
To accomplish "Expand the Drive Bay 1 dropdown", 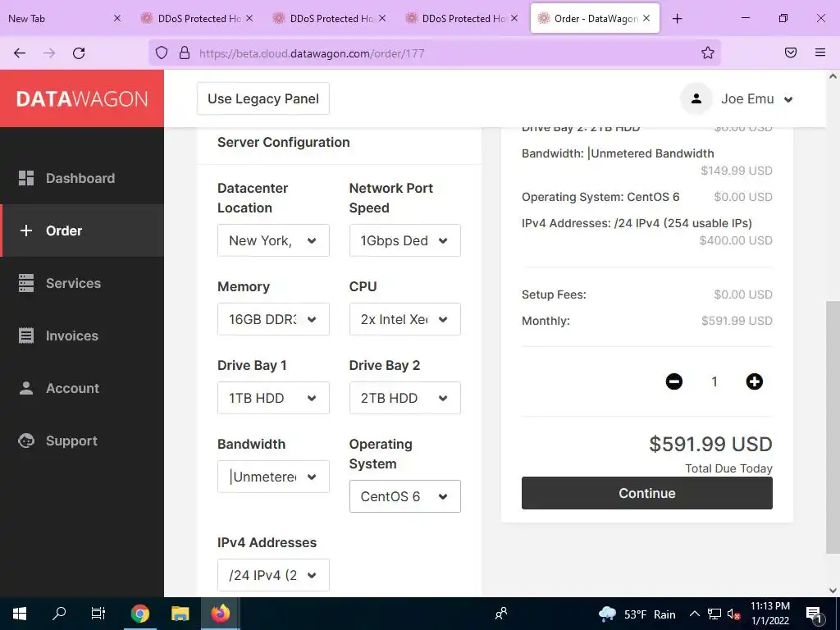I will tap(273, 398).
